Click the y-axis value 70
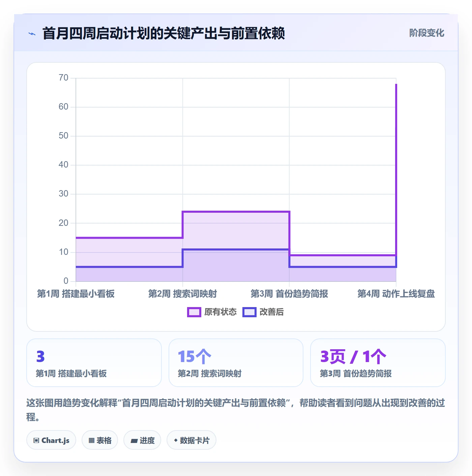 pyautogui.click(x=63, y=78)
